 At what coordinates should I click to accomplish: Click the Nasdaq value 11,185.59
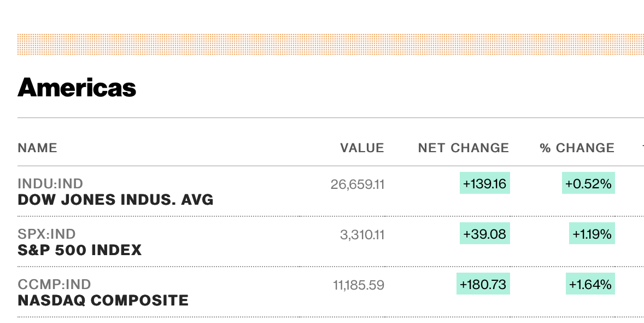pyautogui.click(x=359, y=285)
